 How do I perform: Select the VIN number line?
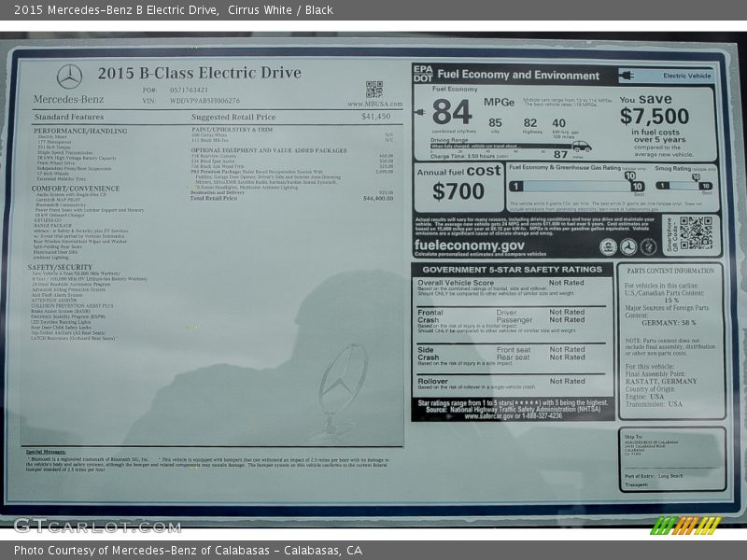[191, 101]
